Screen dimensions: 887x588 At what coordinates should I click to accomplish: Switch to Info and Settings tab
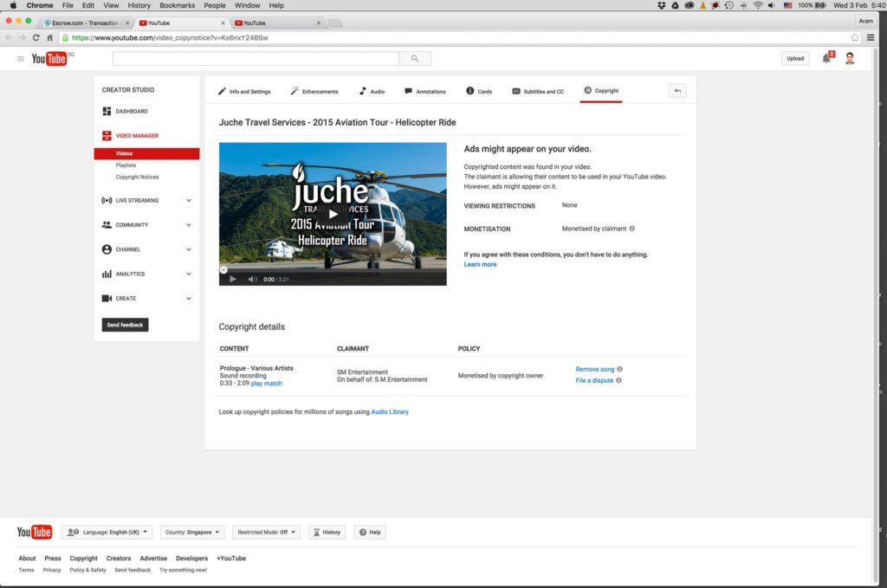[x=244, y=91]
